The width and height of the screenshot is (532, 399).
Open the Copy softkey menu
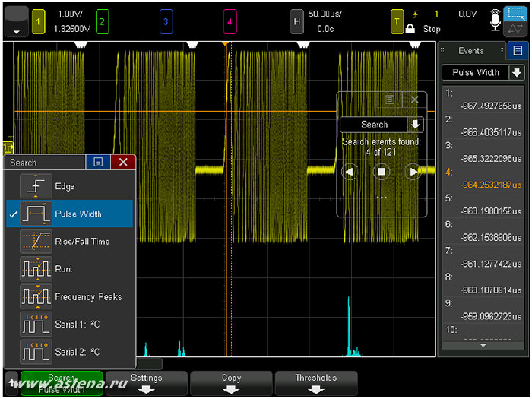[231, 383]
